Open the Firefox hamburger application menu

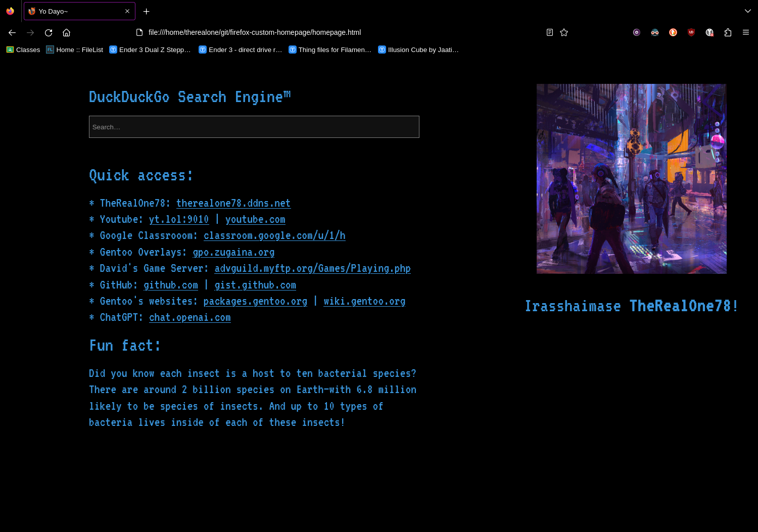746,32
